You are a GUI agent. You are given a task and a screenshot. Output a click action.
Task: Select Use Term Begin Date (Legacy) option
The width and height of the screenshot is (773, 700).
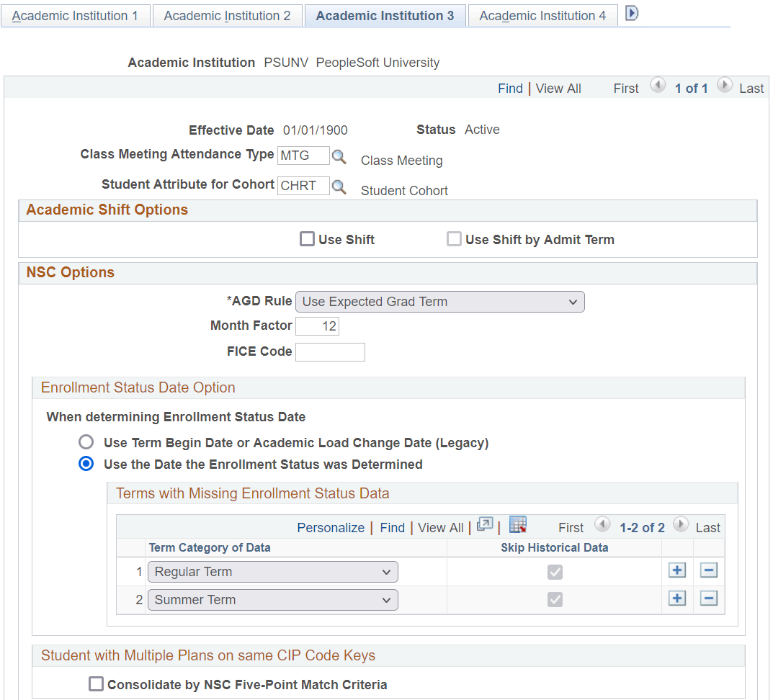coord(86,441)
